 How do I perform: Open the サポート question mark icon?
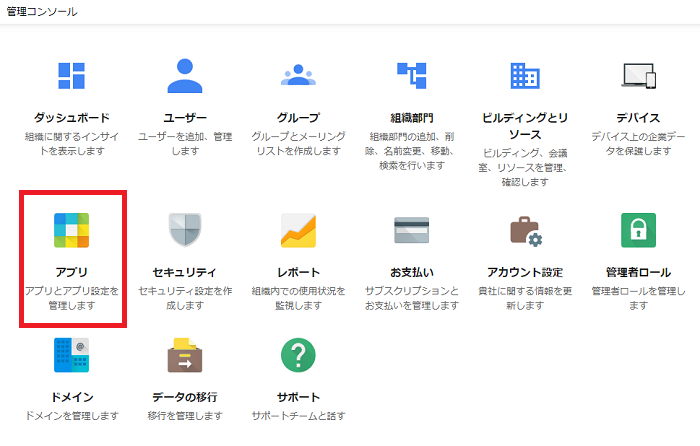(x=298, y=355)
